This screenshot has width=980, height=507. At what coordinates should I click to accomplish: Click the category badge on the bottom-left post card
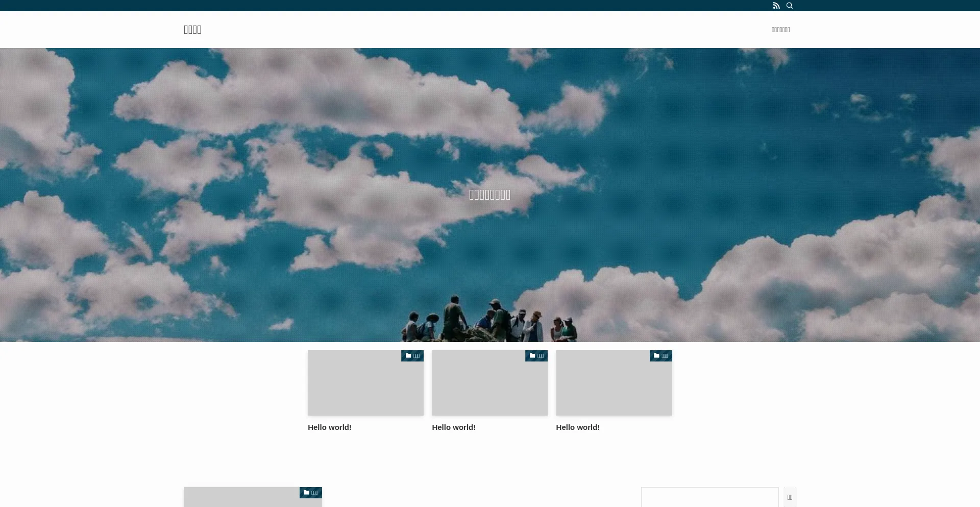click(x=310, y=493)
